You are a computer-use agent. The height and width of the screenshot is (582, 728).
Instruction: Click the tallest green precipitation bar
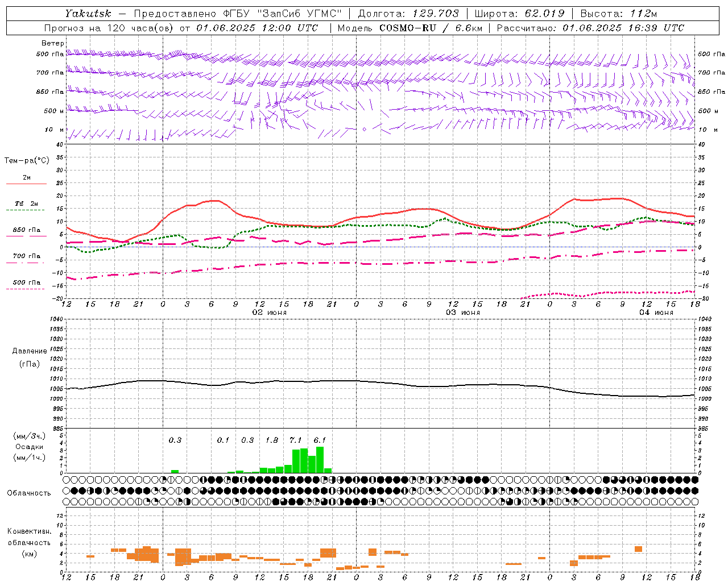pyautogui.click(x=320, y=460)
